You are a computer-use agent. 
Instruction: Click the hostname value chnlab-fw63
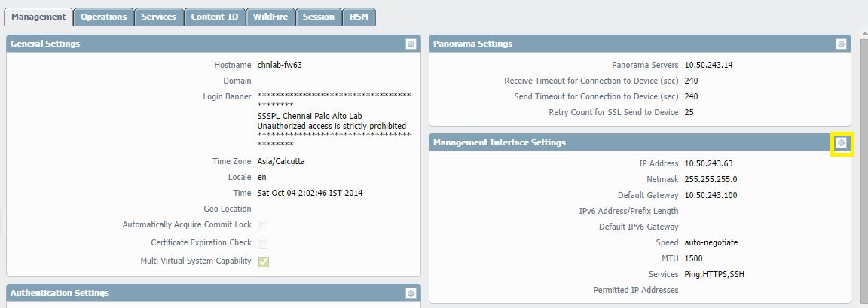coord(280,65)
